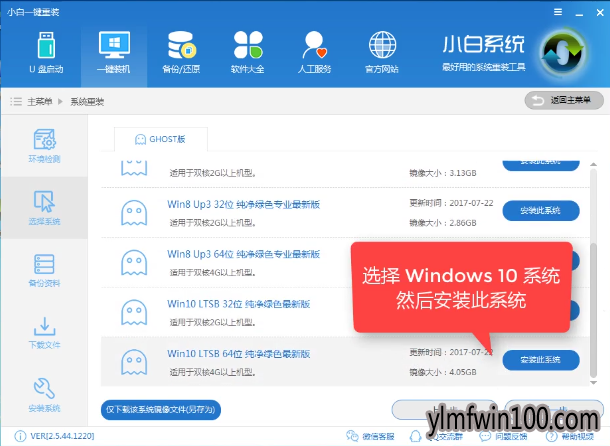The width and height of the screenshot is (610, 446).
Task: Select the 下载文件 sidebar step
Action: (x=44, y=332)
